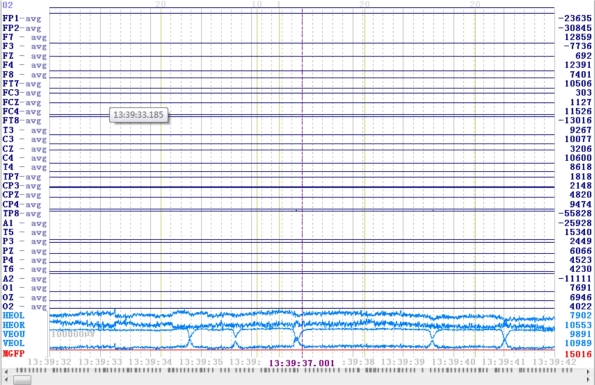Click the HEOL value 7902
595x385 pixels.
(x=581, y=316)
